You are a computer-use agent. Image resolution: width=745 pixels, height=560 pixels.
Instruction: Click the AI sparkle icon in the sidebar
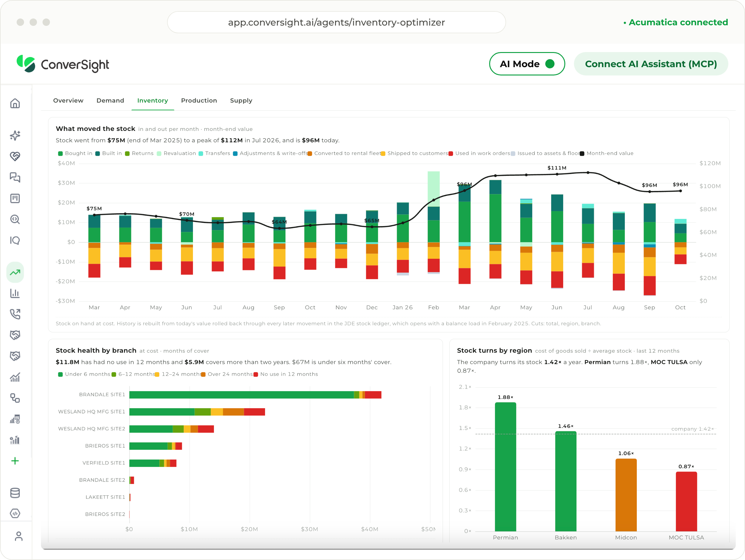15,135
